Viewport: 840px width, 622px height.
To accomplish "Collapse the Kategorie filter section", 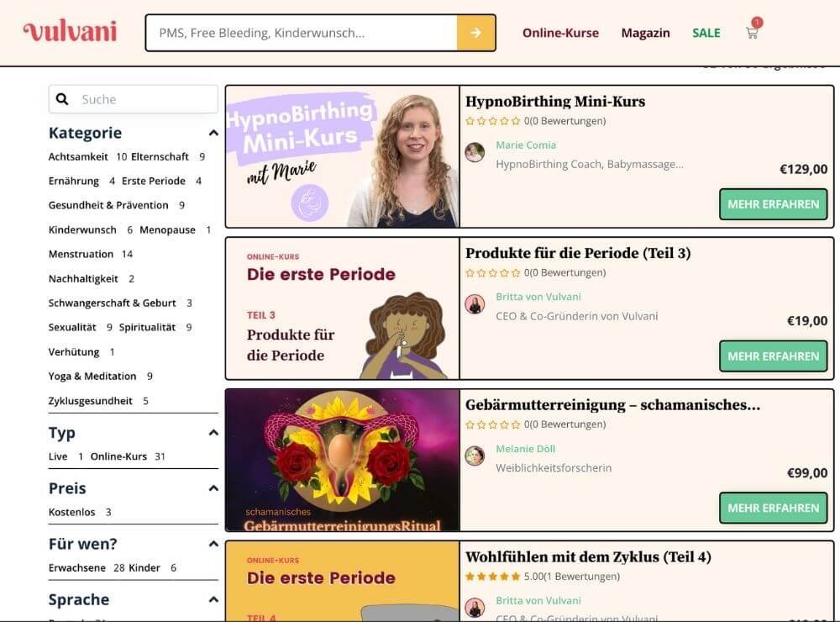I will pos(213,133).
